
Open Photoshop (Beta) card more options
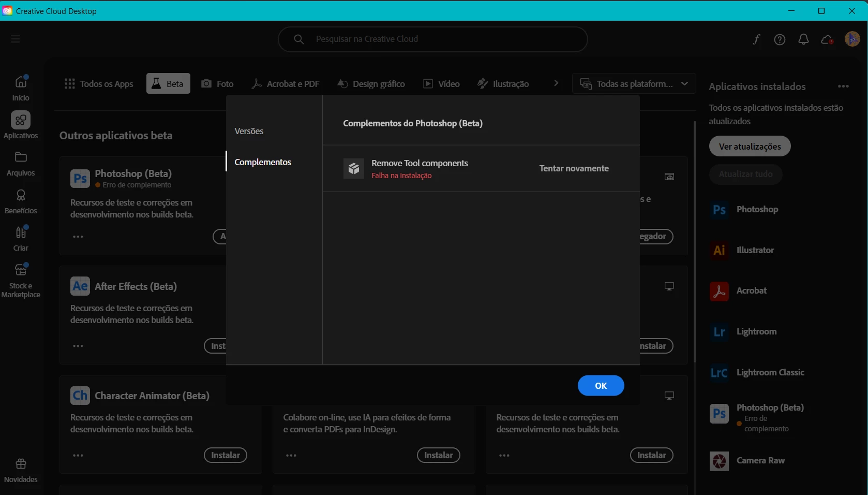[78, 237]
